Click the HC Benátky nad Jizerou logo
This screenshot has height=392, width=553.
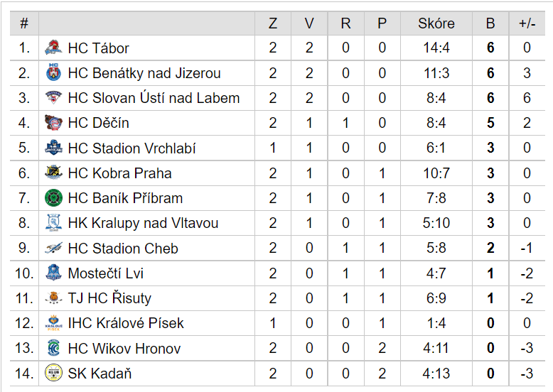point(53,72)
